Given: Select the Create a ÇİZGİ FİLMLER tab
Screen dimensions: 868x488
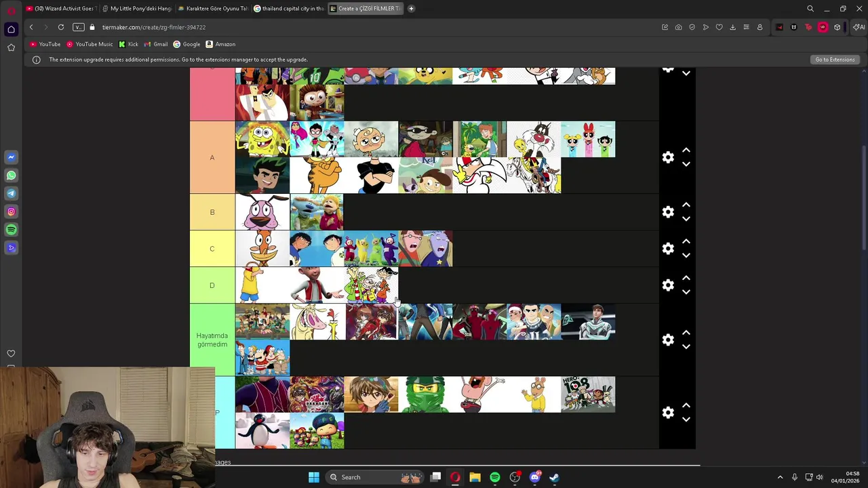Looking at the screenshot, I should pyautogui.click(x=365, y=8).
